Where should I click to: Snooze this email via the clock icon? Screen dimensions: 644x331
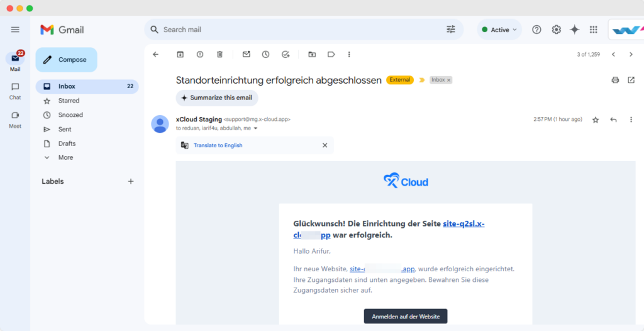pyautogui.click(x=266, y=55)
